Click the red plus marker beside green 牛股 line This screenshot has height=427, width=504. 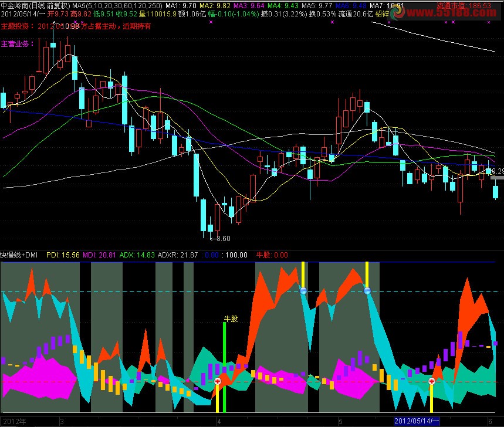(218, 381)
